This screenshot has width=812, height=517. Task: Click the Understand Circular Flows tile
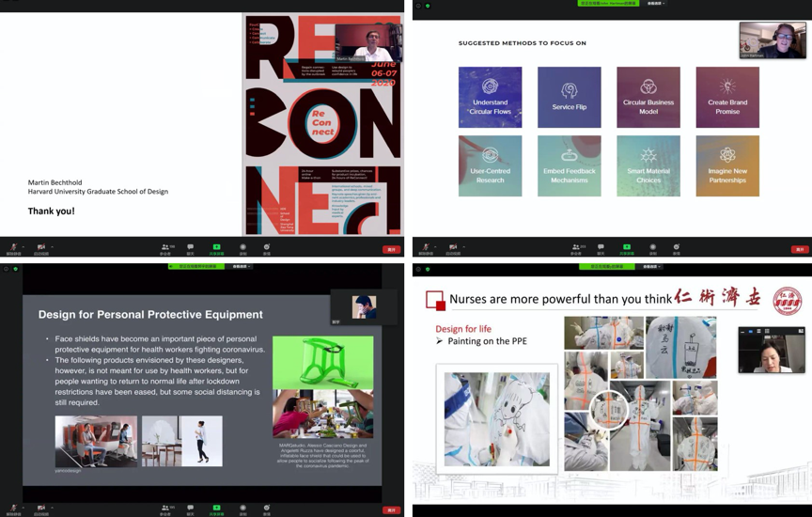pos(490,98)
